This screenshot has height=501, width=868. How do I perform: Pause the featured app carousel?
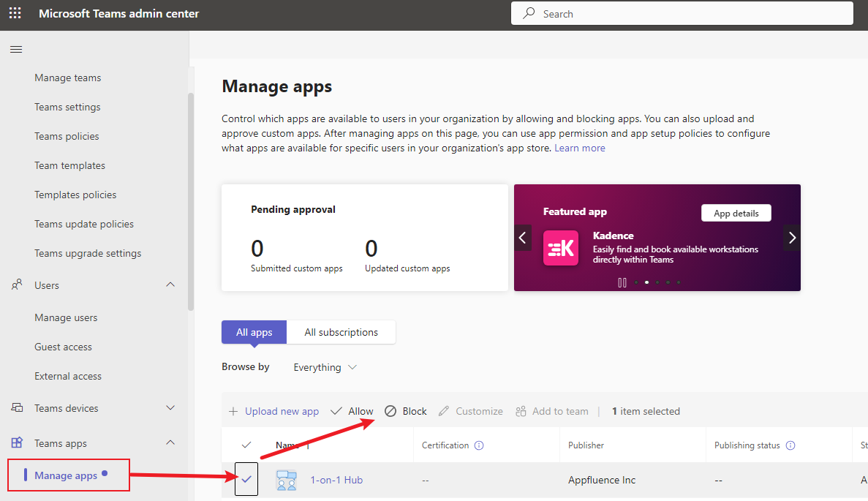coord(622,282)
